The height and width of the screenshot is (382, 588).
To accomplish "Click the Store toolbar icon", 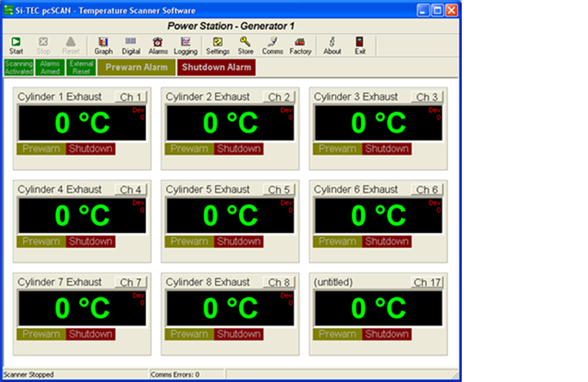I will point(246,45).
